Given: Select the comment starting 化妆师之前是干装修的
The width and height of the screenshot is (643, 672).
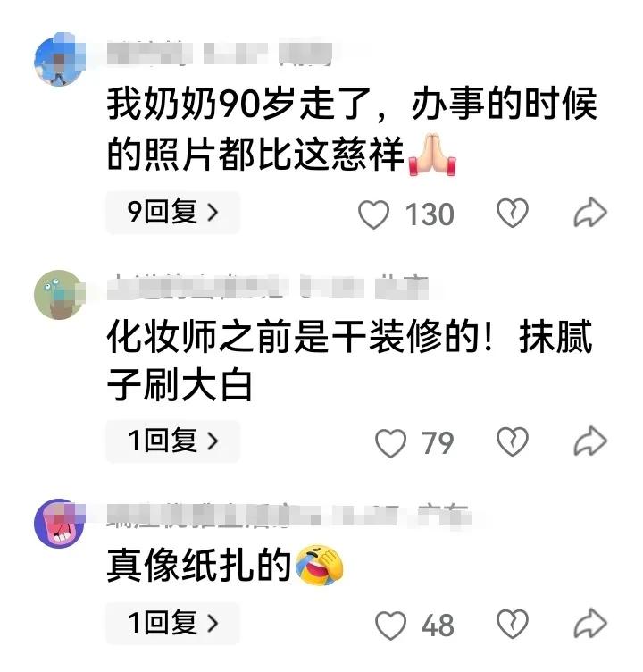Looking at the screenshot, I should 350,360.
